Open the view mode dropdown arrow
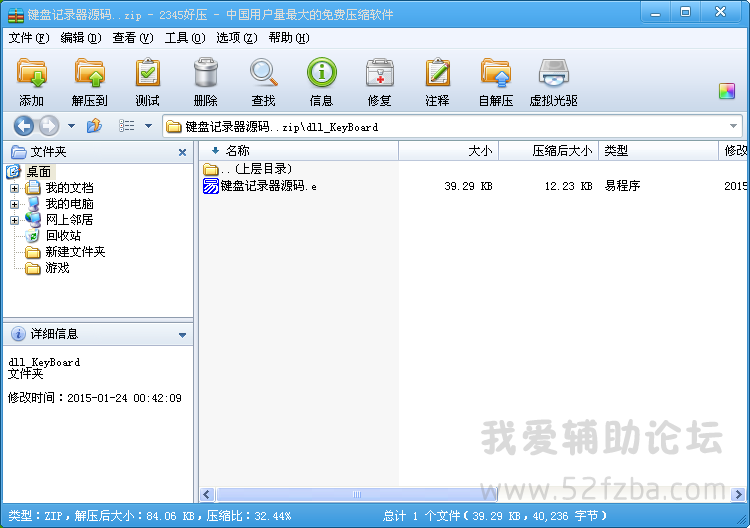The image size is (750, 528). 148,126
